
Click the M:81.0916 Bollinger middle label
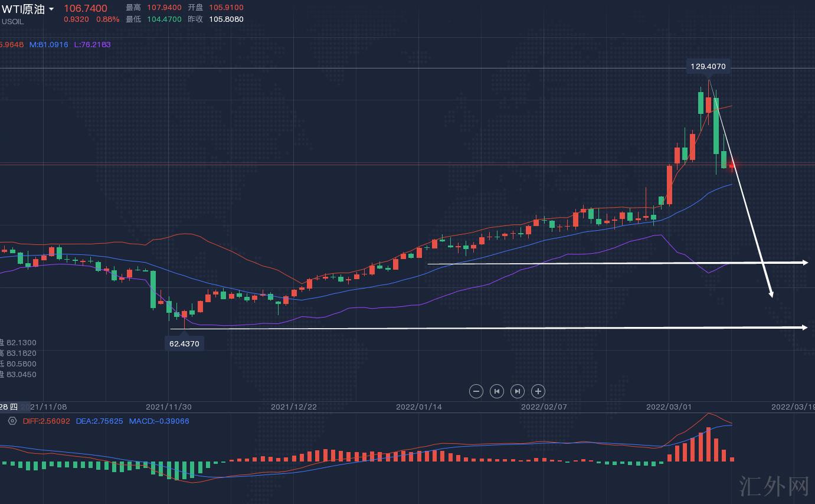pyautogui.click(x=49, y=44)
